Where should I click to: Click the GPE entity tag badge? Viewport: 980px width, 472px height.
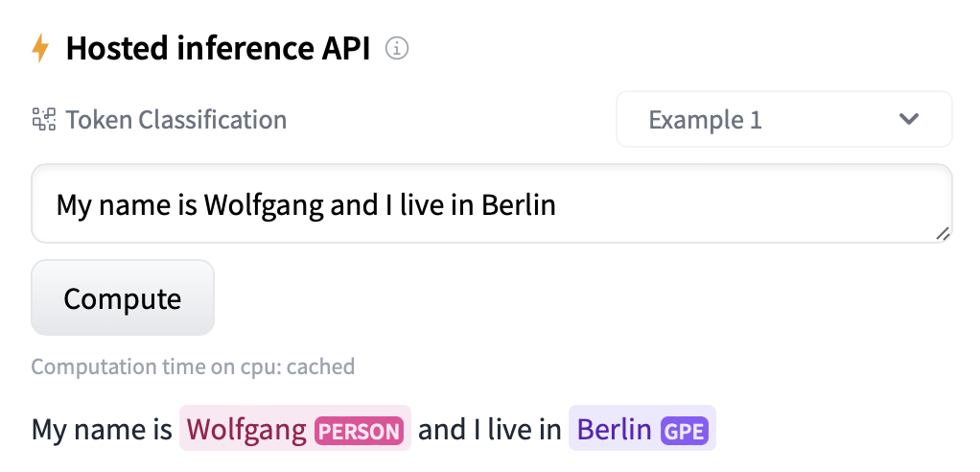685,430
